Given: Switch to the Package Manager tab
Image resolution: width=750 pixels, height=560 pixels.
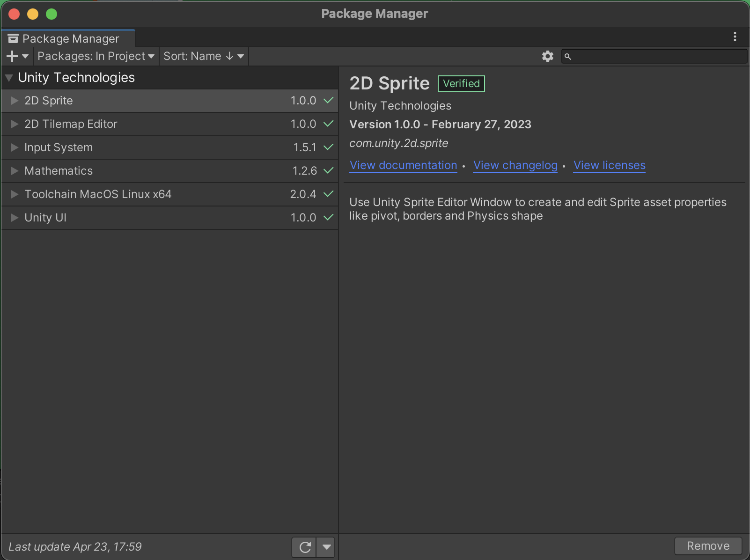Looking at the screenshot, I should click(x=68, y=38).
